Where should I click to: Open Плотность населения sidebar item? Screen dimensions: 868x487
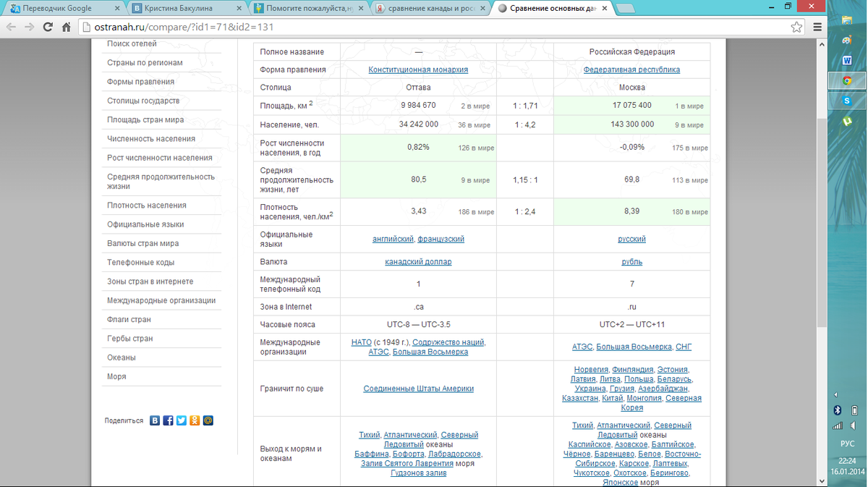coord(147,206)
